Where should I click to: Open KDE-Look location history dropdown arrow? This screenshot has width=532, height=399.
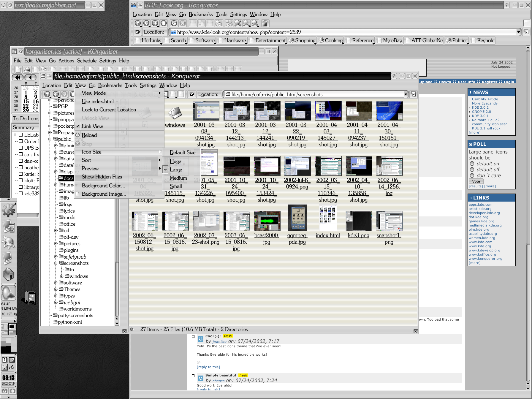tap(518, 32)
